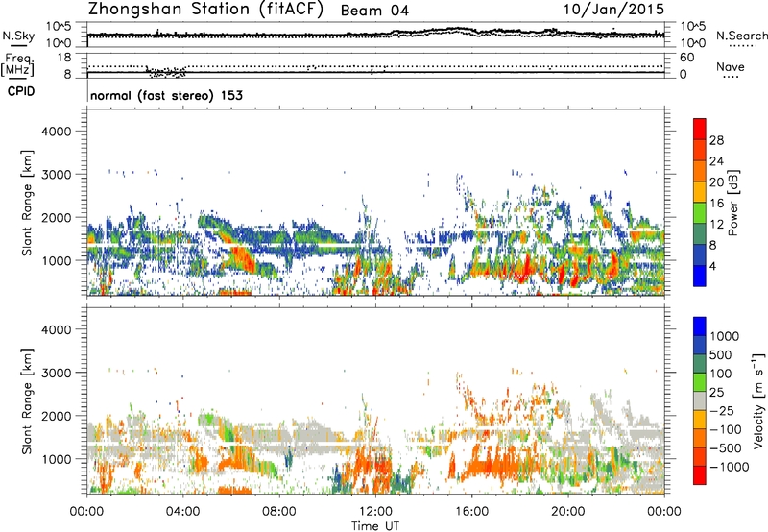Click "Slant Range [km]" label of power panel

(x=27, y=203)
